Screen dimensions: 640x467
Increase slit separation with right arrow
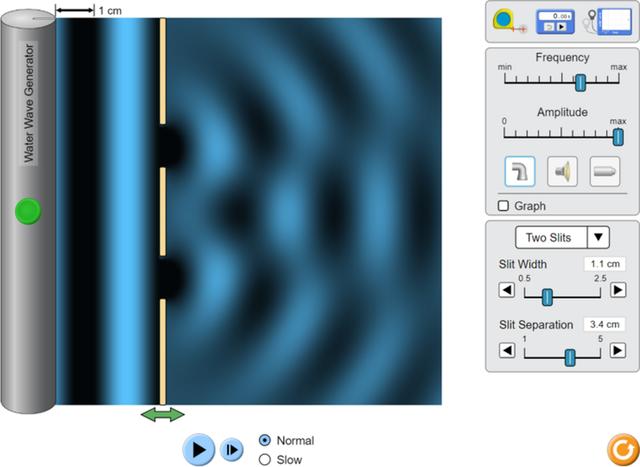coord(618,351)
